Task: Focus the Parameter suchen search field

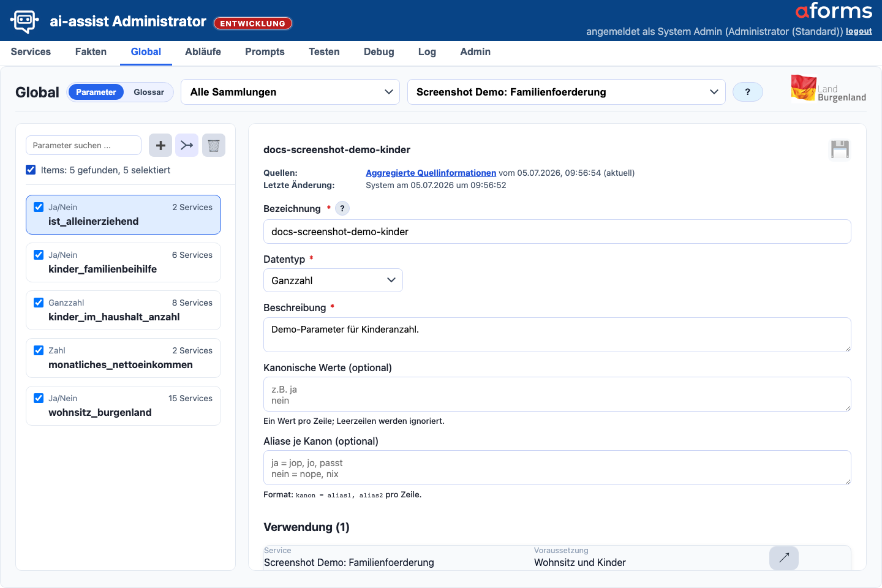Action: pos(83,145)
